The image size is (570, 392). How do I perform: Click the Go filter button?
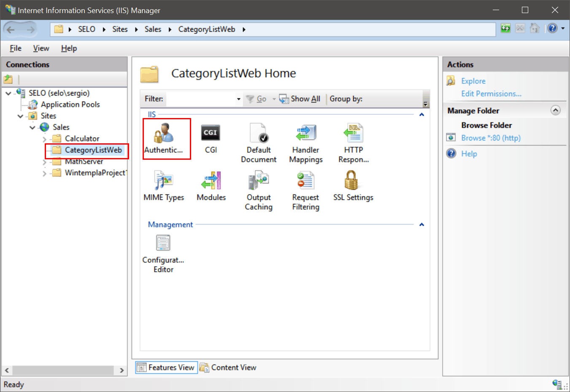256,99
